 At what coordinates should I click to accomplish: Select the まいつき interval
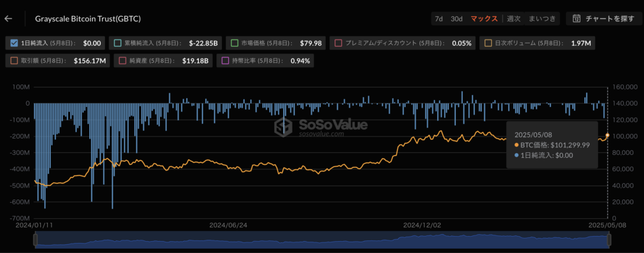pos(542,19)
